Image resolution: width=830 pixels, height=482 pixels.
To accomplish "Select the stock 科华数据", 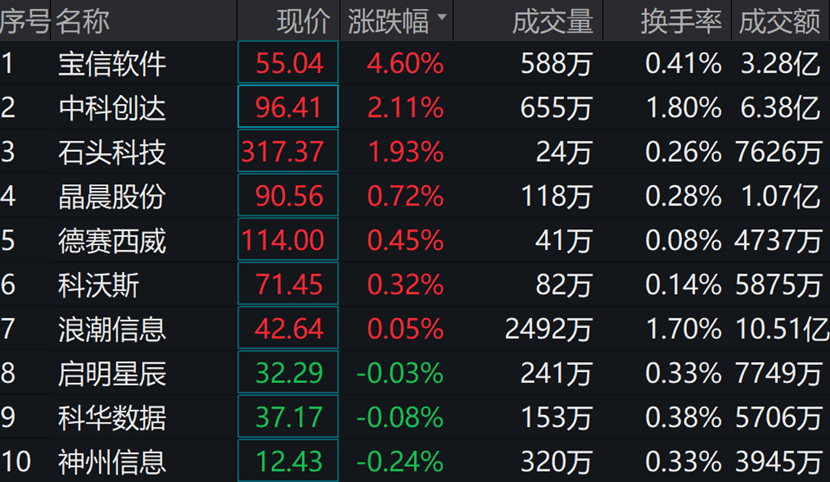I will tap(112, 417).
